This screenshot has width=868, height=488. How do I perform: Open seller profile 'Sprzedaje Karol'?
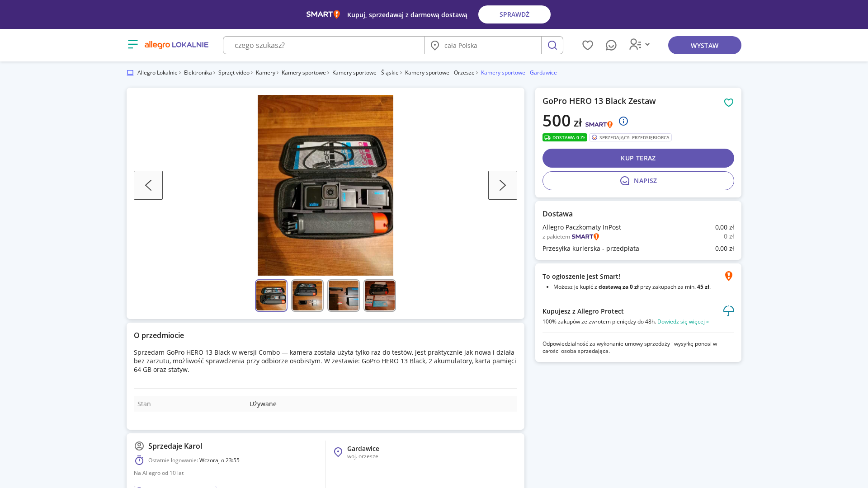[x=175, y=446]
